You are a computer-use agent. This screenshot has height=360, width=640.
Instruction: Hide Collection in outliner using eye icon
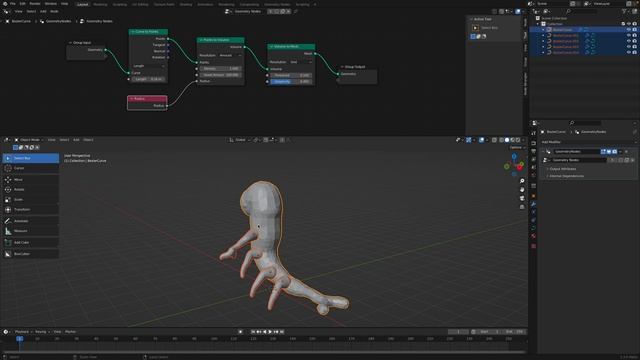[x=629, y=24]
